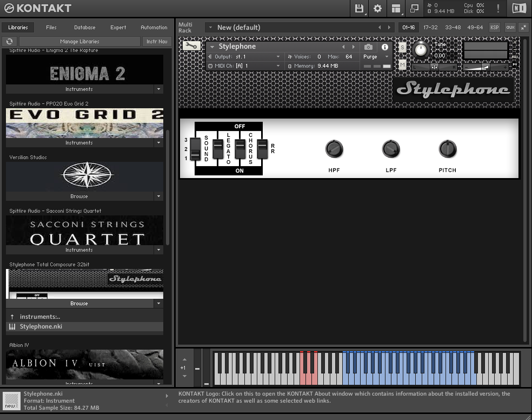Select the next multi preset
This screenshot has width=532, height=420.
click(x=389, y=28)
